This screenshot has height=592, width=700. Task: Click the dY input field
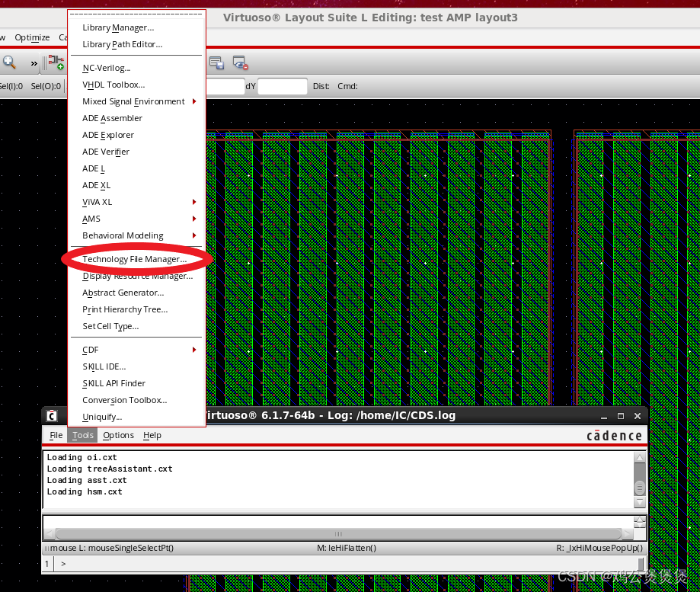point(283,86)
